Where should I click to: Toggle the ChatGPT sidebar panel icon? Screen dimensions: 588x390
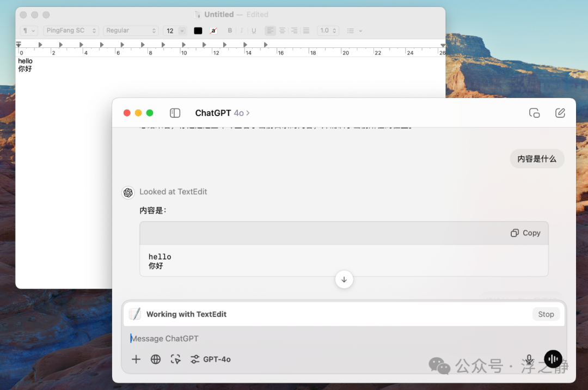[175, 113]
